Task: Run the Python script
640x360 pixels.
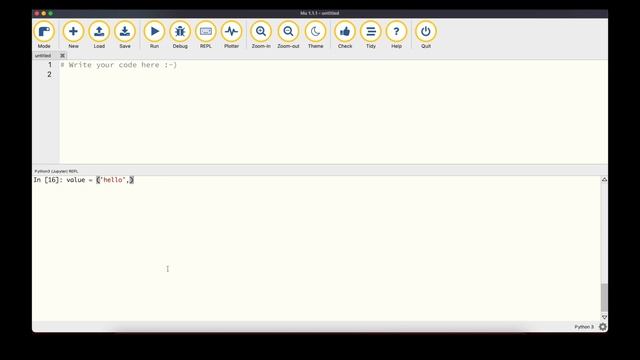Action: [x=154, y=35]
